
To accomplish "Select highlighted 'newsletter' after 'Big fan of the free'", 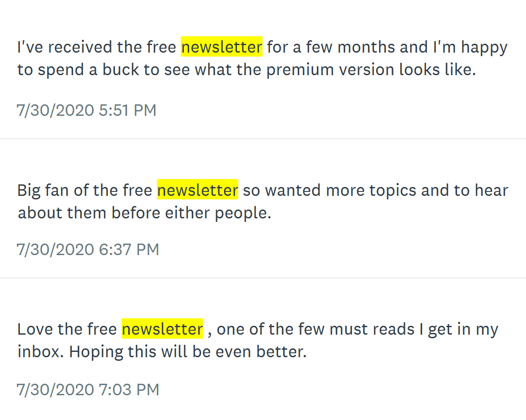I will (198, 190).
